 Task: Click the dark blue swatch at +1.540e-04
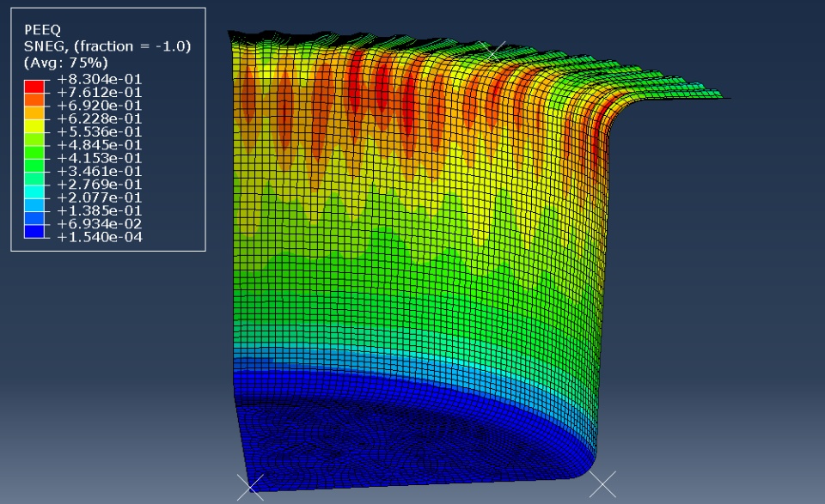pos(34,231)
